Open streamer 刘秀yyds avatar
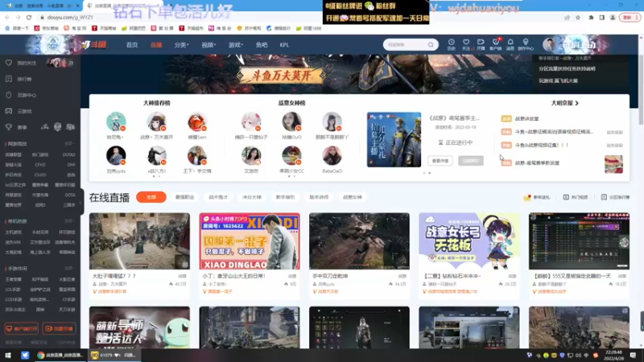 tap(116, 155)
